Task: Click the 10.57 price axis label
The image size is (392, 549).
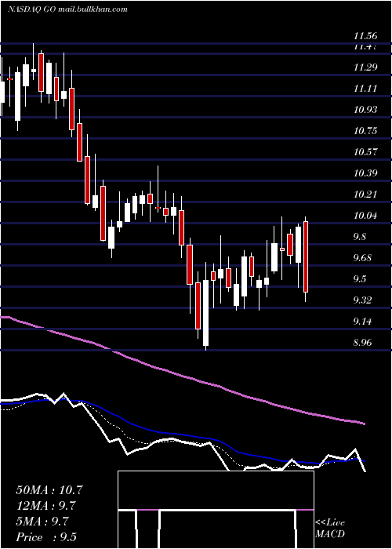Action: tap(365, 152)
